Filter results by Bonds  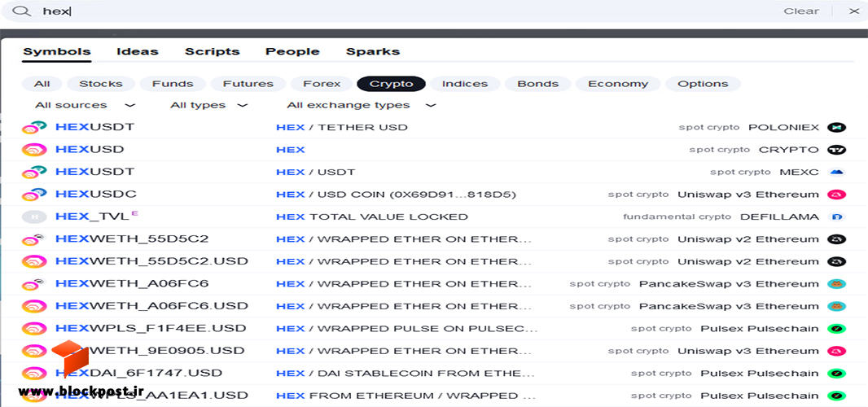tap(537, 84)
